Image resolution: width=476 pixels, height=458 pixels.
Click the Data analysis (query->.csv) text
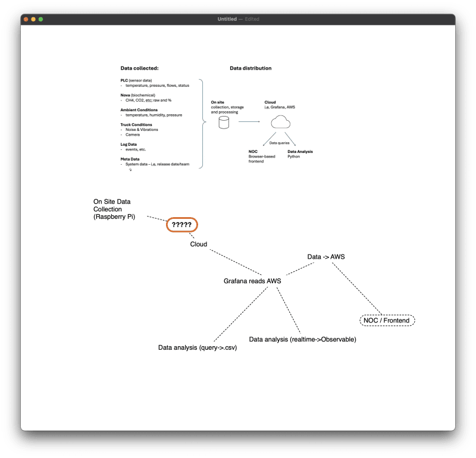coord(197,347)
